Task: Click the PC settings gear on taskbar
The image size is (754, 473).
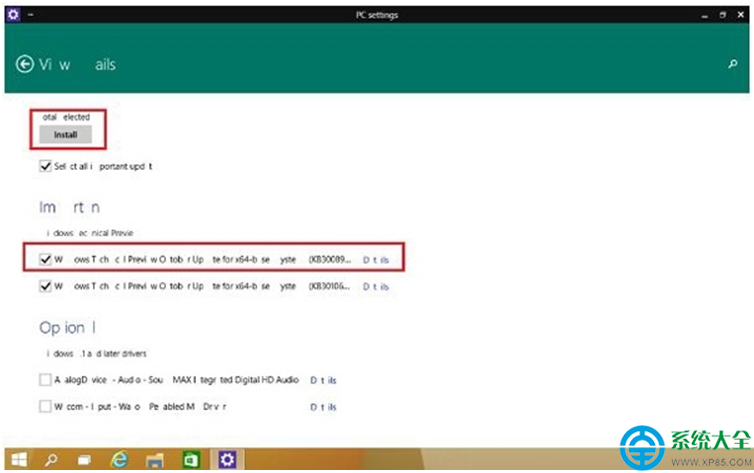Action: (227, 460)
